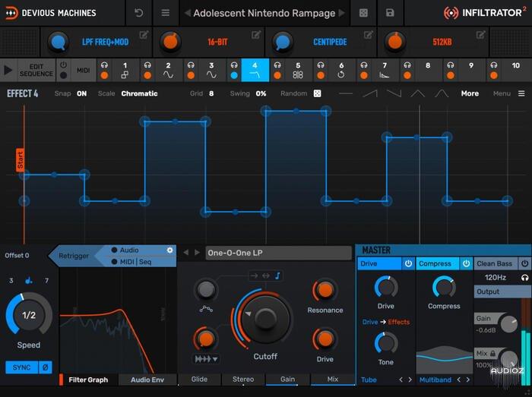The width and height of the screenshot is (532, 397).
Task: Open the Grid value selector
Action: tap(211, 93)
